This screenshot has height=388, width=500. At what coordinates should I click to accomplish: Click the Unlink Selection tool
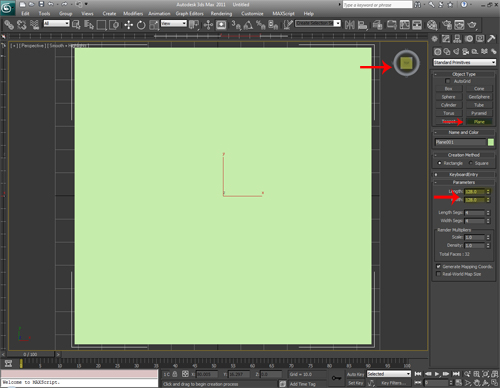22,25
